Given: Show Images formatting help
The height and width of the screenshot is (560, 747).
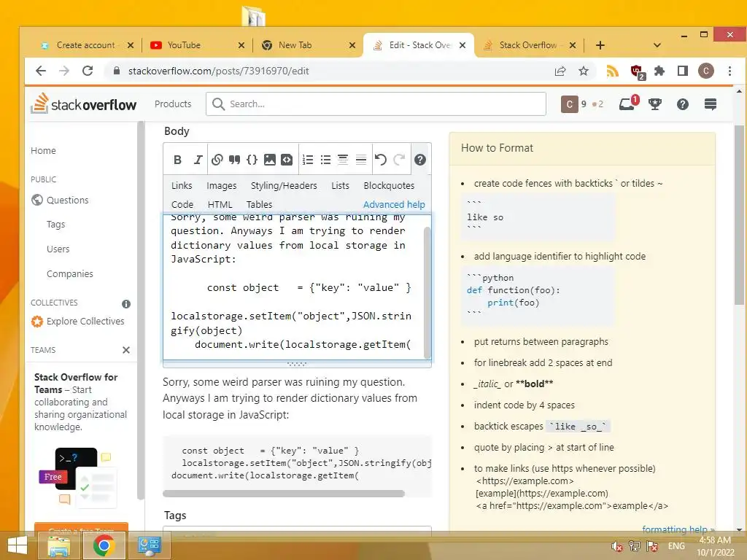Looking at the screenshot, I should point(222,185).
